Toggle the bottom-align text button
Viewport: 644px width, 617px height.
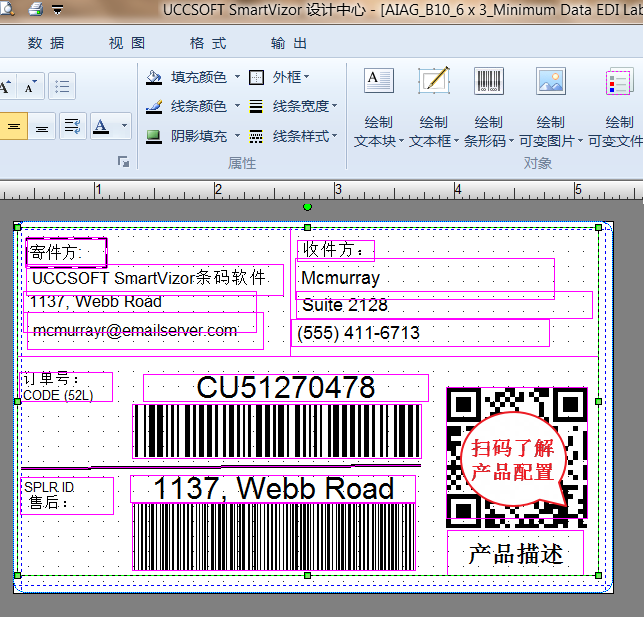(x=41, y=126)
